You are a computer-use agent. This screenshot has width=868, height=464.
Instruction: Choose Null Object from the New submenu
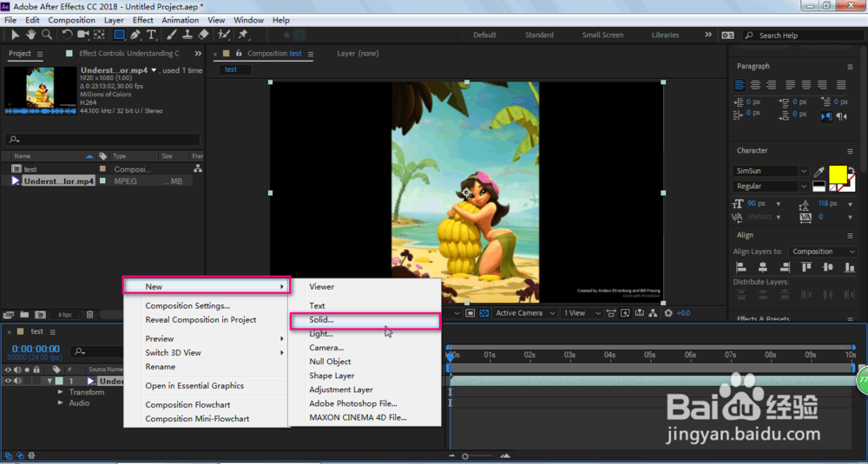point(330,362)
